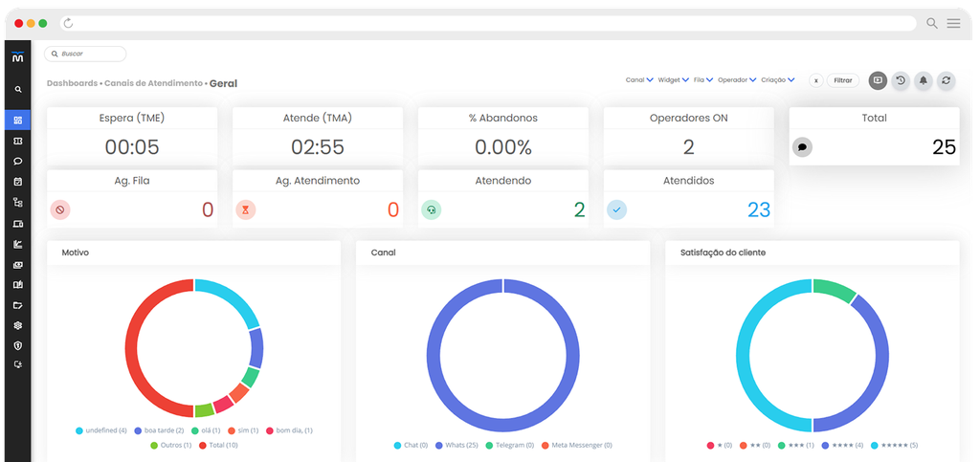Click the security shield sidebar icon
Screen dimensions: 980x462
point(17,345)
